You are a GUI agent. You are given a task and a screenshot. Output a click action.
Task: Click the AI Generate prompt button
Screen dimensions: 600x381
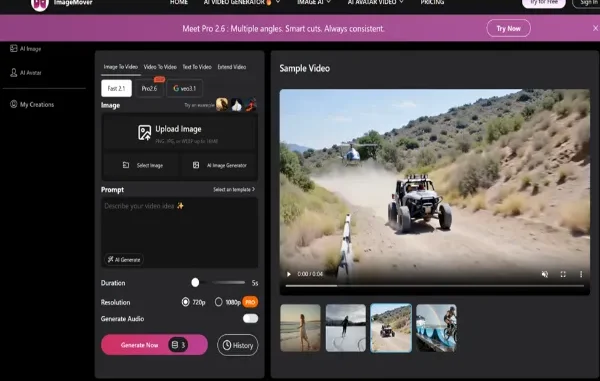(124, 259)
